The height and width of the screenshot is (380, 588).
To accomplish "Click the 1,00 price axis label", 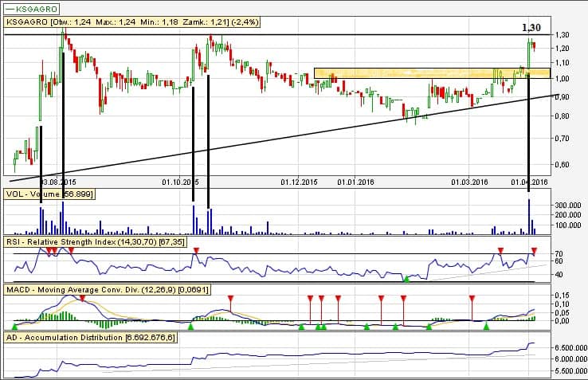I will pos(563,79).
